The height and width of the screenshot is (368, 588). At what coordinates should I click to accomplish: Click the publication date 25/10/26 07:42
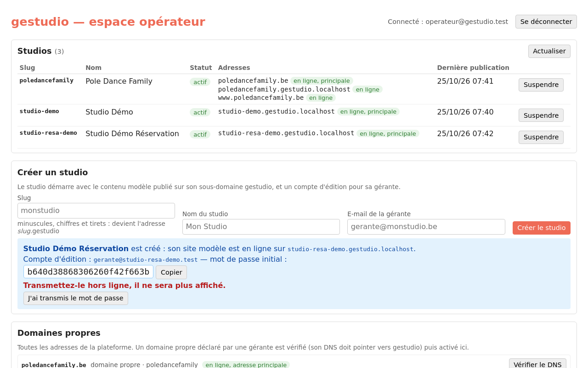coord(465,134)
